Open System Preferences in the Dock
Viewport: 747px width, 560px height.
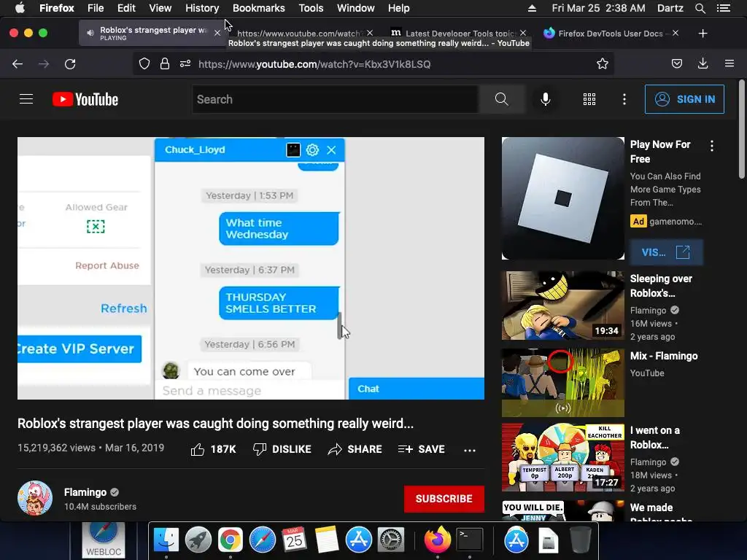tap(391, 540)
